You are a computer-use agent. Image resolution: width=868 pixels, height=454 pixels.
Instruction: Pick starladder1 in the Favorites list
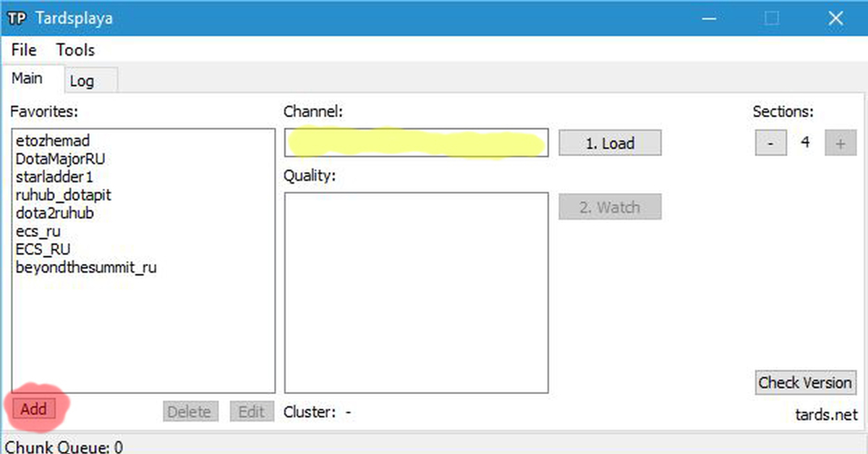pyautogui.click(x=54, y=177)
